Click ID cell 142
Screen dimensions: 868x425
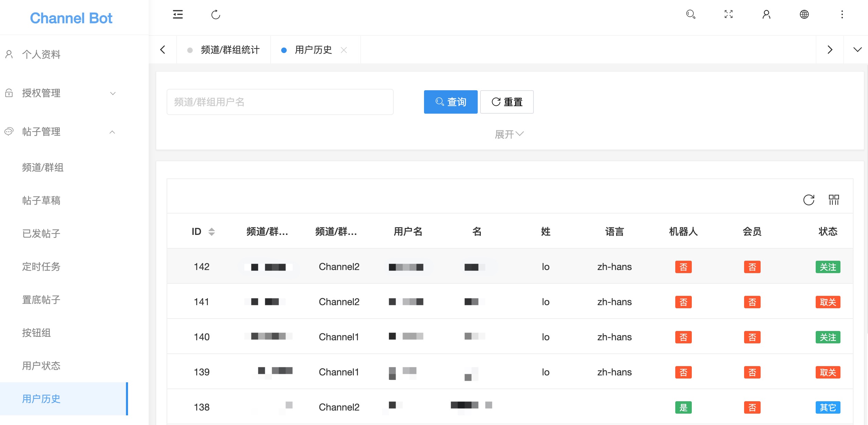[201, 267]
